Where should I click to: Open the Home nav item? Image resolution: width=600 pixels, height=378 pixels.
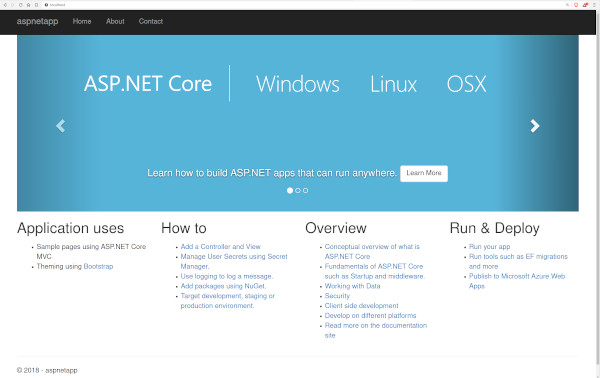tap(82, 21)
